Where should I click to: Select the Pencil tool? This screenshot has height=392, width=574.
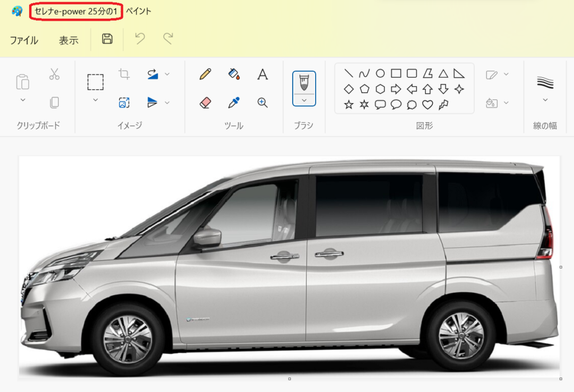coord(205,74)
